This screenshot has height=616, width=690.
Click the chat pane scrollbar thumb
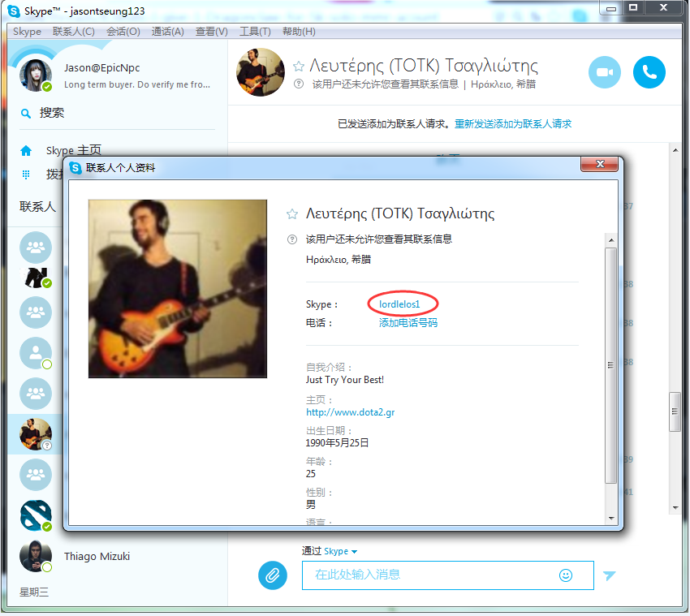675,411
